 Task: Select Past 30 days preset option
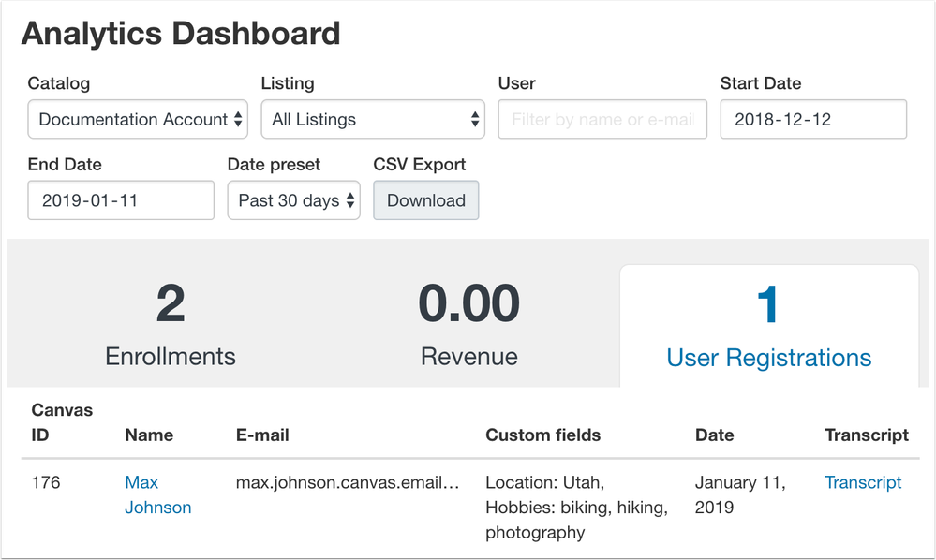pos(293,199)
